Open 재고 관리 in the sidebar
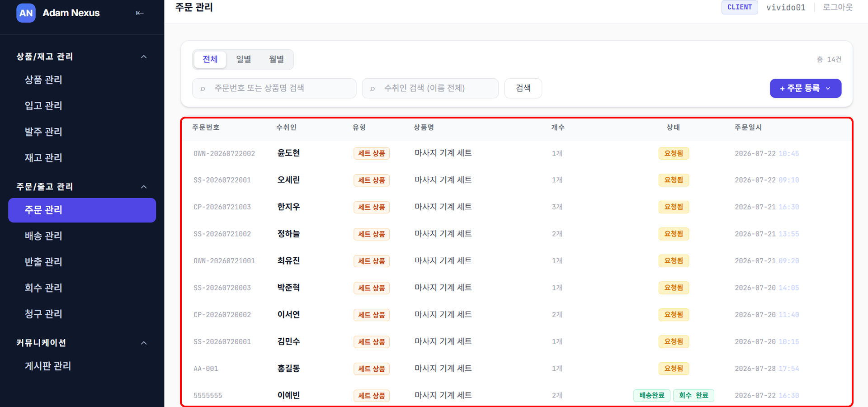Screen dimensions: 868x407 point(43,158)
